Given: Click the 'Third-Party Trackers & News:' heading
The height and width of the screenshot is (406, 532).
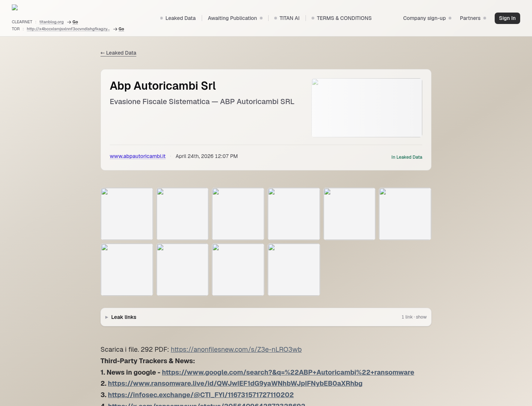Looking at the screenshot, I should tap(147, 361).
